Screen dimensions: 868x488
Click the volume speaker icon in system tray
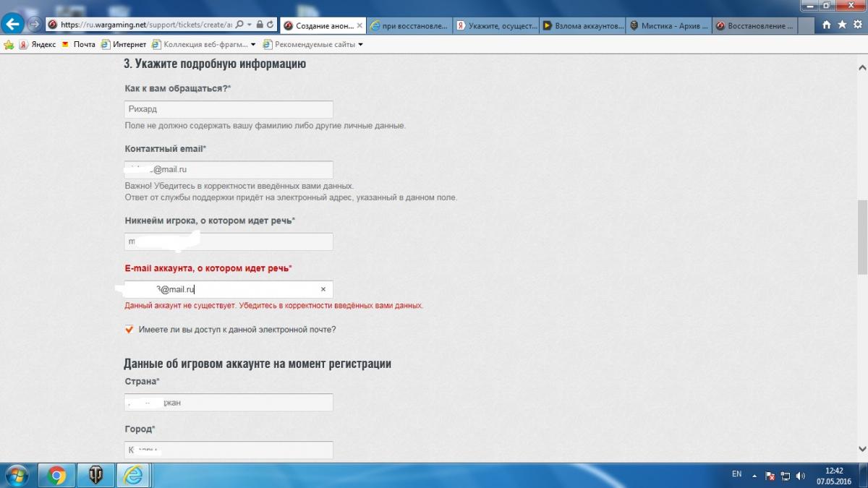tap(800, 476)
